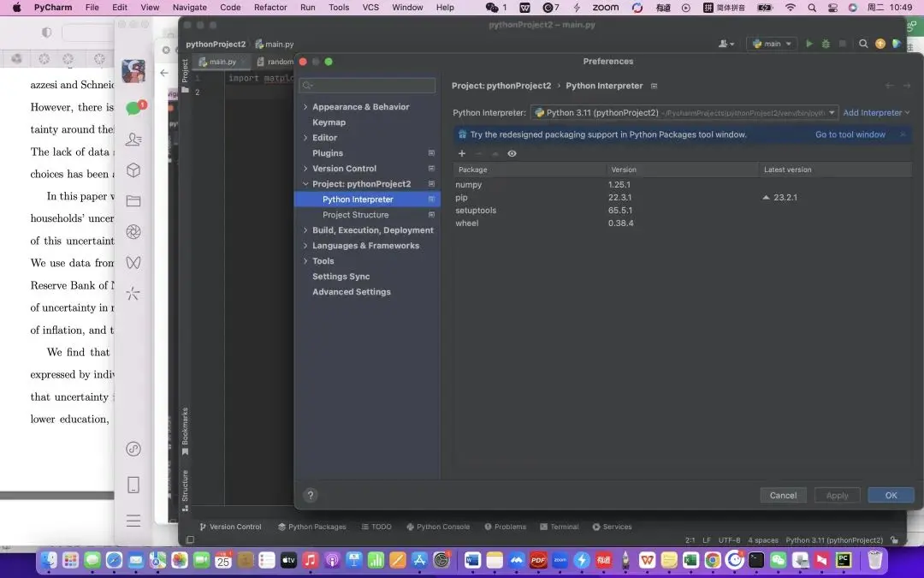Screen dimensions: 924x578
Task: Click Go to tool window link
Action: pos(850,134)
